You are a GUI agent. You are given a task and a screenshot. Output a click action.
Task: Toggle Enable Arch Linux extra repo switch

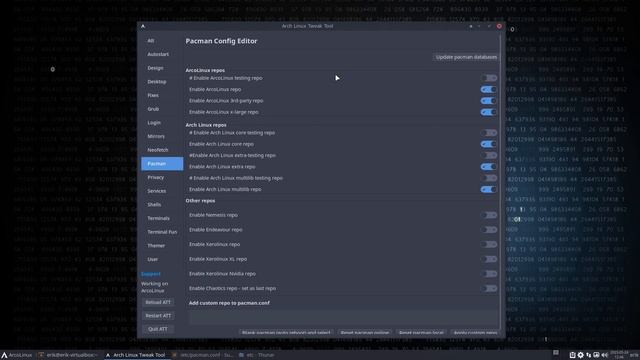tap(489, 167)
